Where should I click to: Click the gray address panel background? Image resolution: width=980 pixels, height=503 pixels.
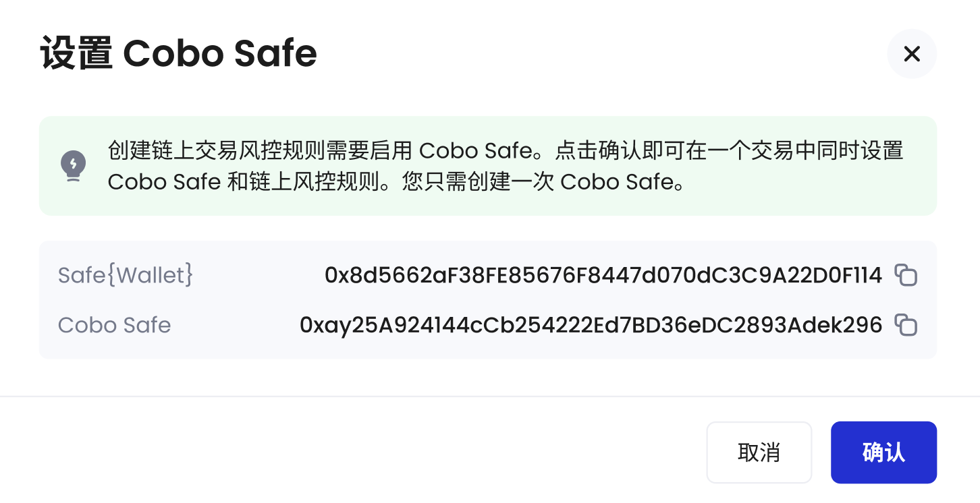(x=488, y=300)
